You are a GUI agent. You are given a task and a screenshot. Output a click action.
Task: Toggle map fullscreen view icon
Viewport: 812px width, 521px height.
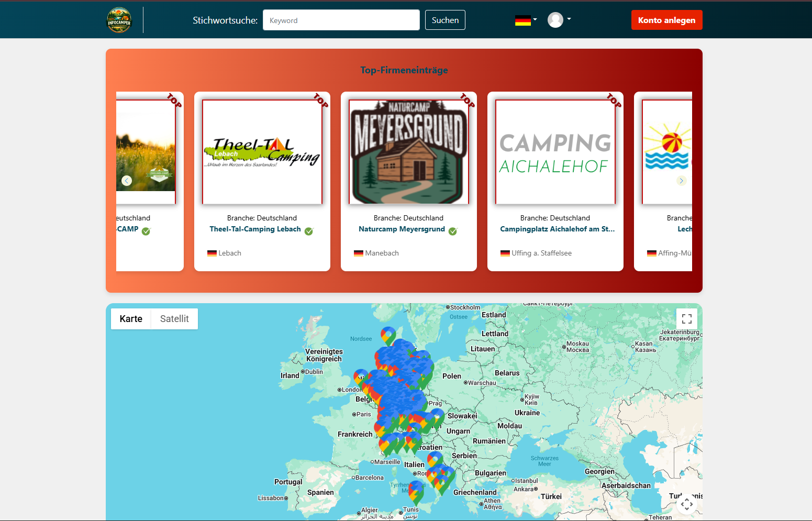[x=687, y=319]
